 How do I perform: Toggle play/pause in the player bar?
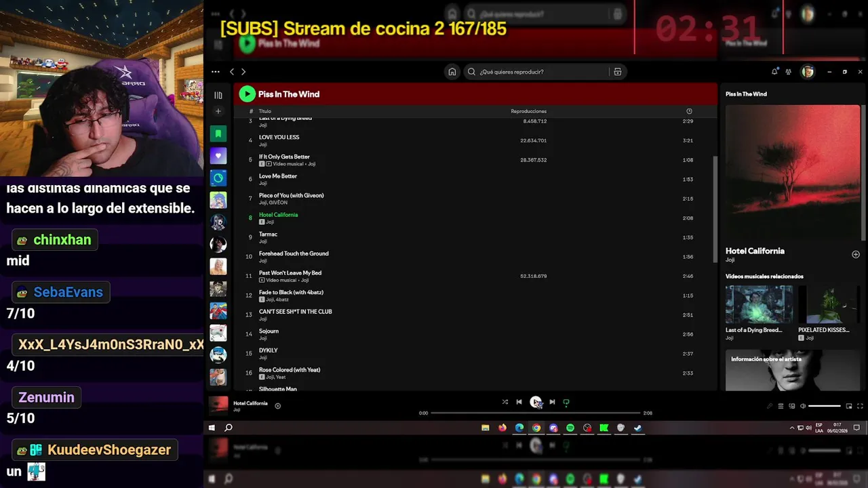coord(536,402)
